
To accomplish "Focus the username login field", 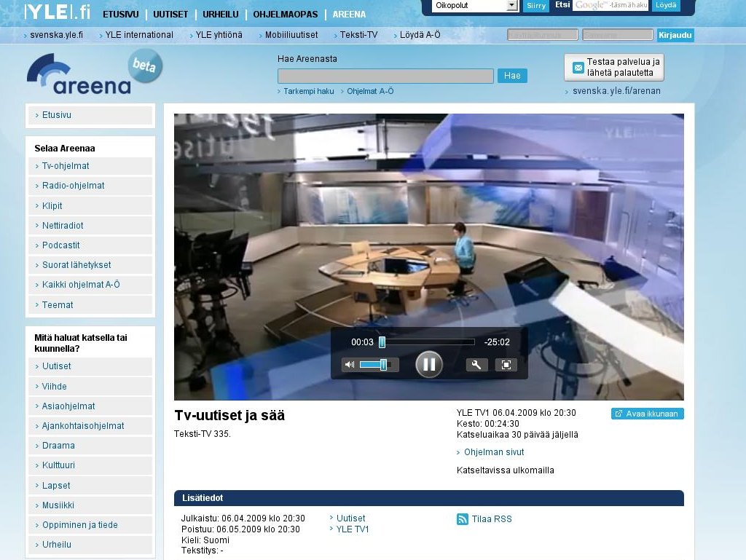I will (x=543, y=35).
